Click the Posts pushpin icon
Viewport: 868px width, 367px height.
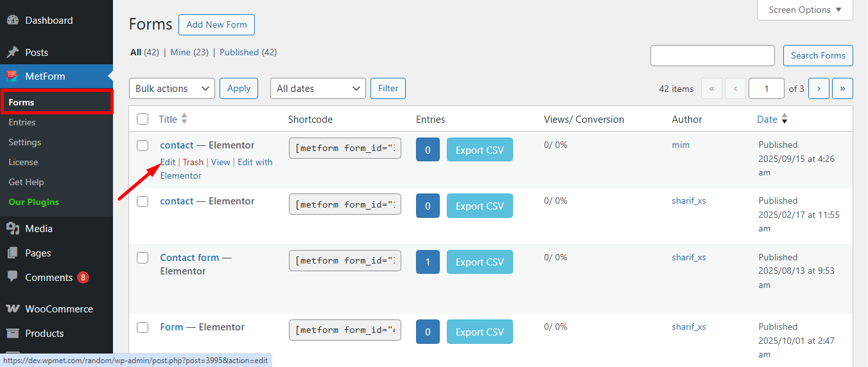[12, 52]
